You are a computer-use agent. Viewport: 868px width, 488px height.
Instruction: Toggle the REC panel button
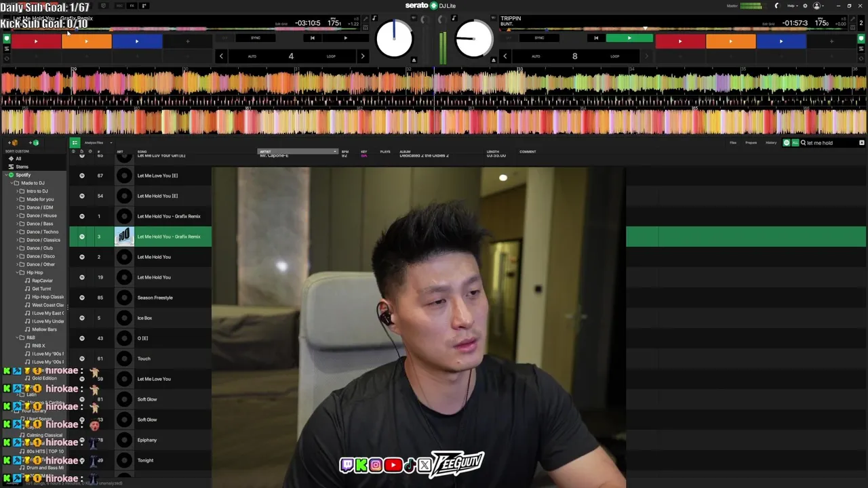click(x=118, y=6)
